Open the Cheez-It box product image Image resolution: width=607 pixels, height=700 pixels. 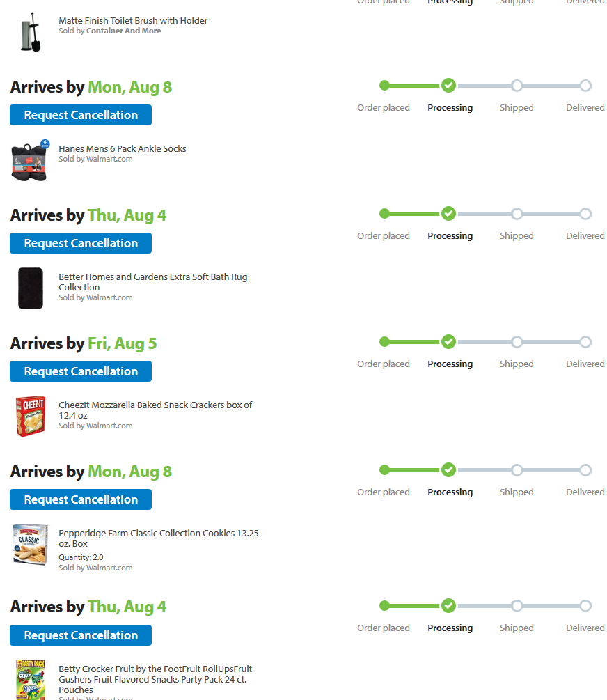31,416
